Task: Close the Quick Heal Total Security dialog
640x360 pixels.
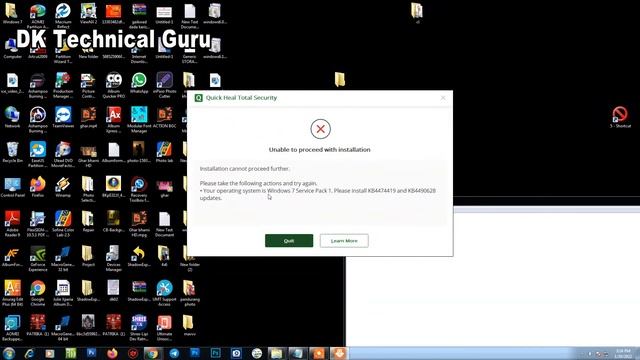Action: [x=443, y=98]
